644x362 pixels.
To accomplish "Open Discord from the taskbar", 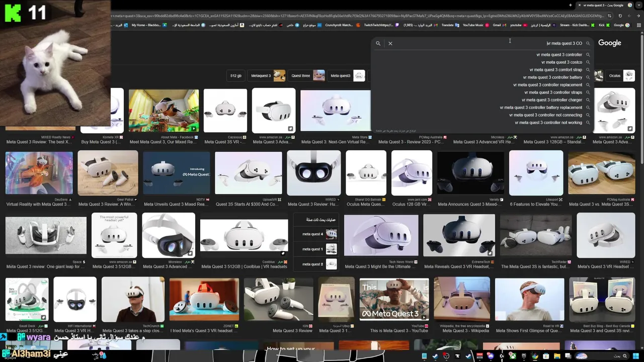I will [x=491, y=356].
